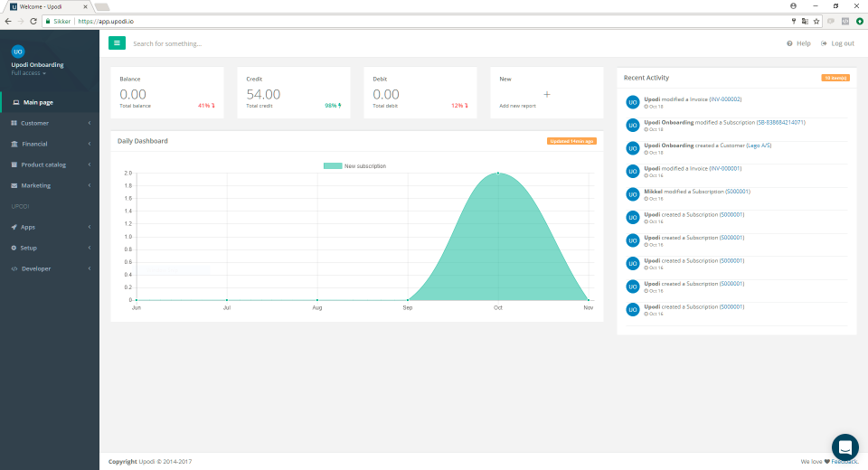Click the UO avatar in sidebar header
The image size is (868, 470).
pos(18,52)
